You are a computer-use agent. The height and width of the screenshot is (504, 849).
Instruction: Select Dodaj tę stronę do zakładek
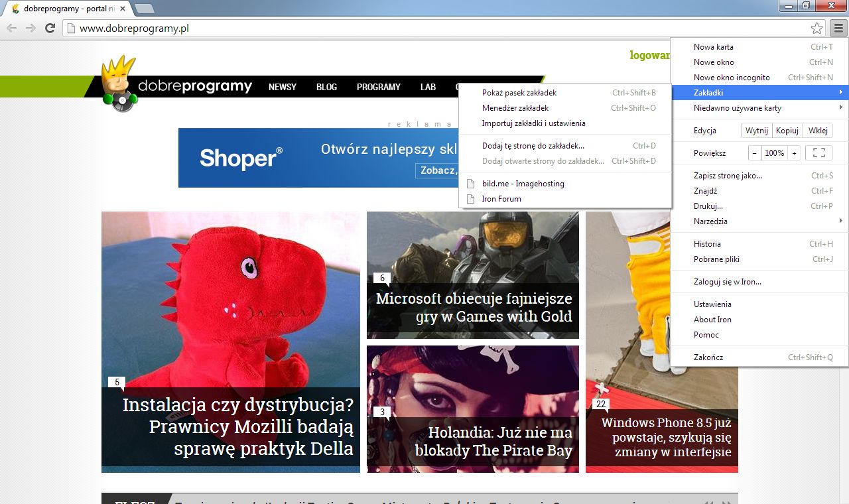click(x=565, y=146)
